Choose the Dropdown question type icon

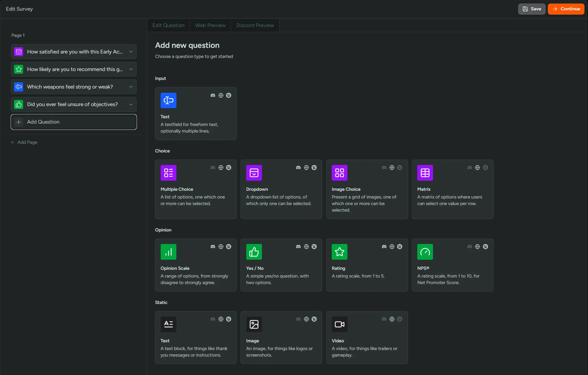click(x=254, y=173)
